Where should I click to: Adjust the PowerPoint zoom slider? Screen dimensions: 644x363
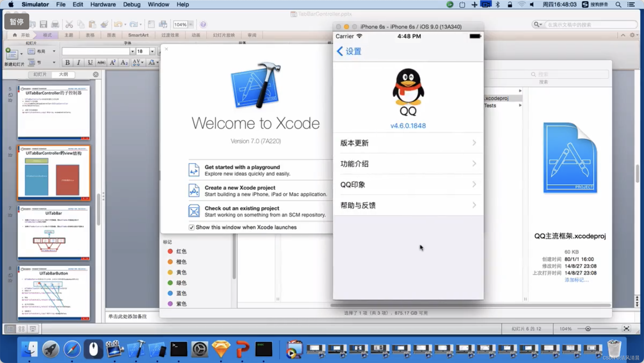588,329
